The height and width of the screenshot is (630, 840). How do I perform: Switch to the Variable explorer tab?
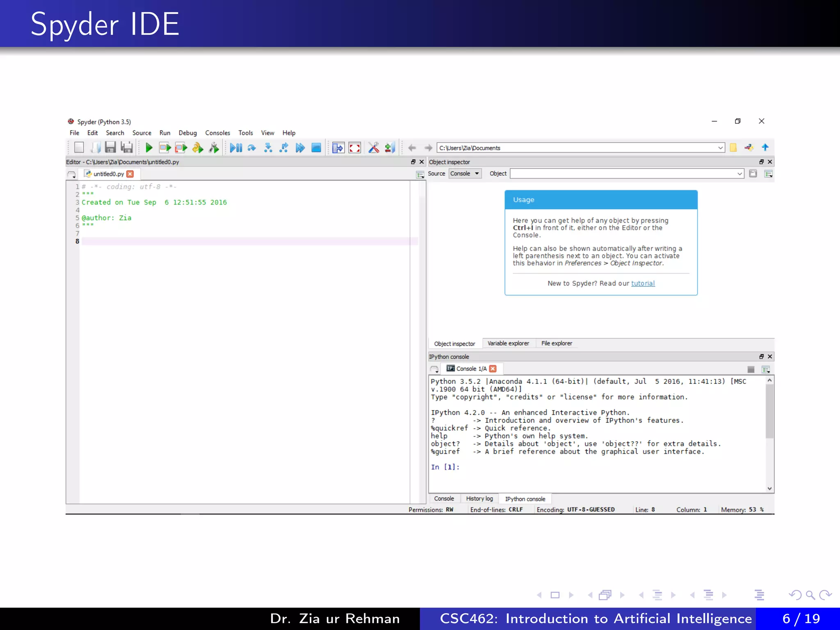(508, 343)
